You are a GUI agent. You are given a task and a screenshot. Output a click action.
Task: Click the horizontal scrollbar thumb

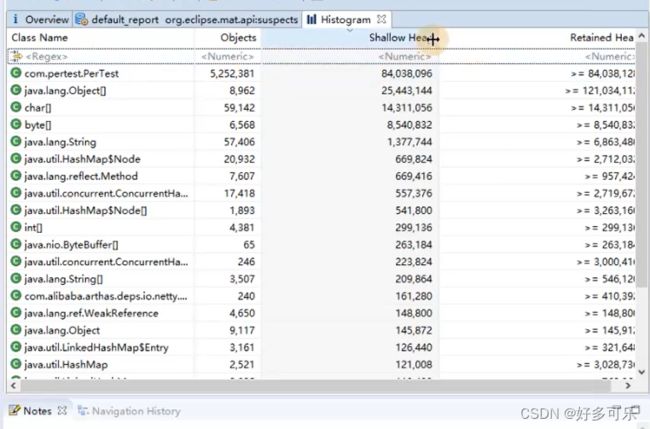pyautogui.click(x=316, y=386)
